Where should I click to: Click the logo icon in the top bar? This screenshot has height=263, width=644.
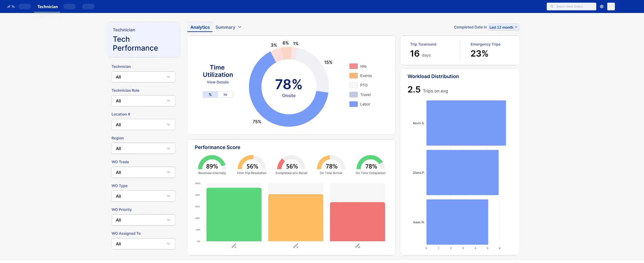click(11, 6)
